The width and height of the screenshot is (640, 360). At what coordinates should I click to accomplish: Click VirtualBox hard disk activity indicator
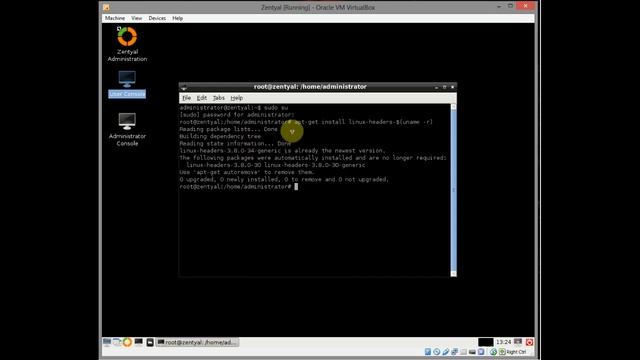click(x=428, y=352)
